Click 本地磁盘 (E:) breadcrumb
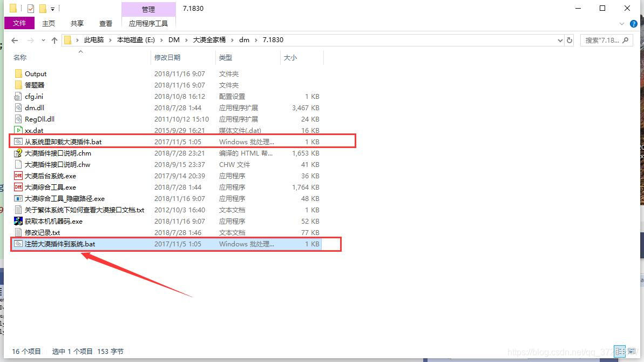This screenshot has width=644, height=362. 136,40
